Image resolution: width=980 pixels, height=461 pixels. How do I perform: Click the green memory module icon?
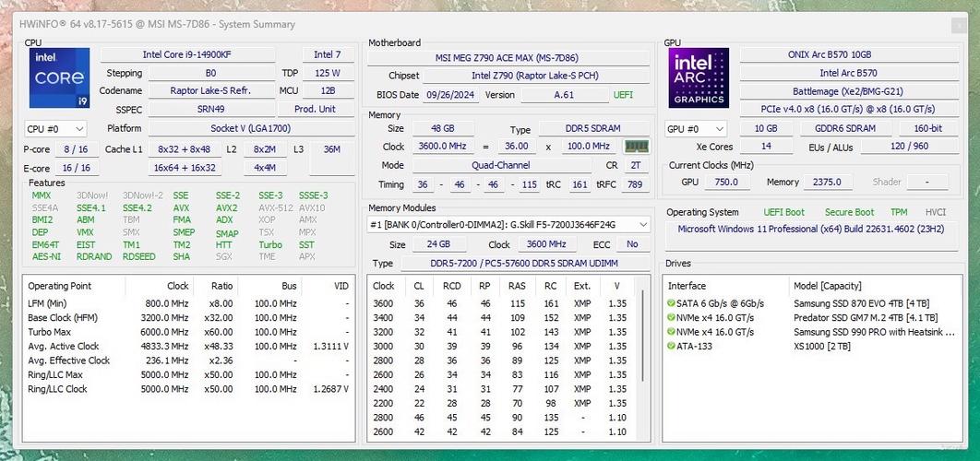pos(636,146)
